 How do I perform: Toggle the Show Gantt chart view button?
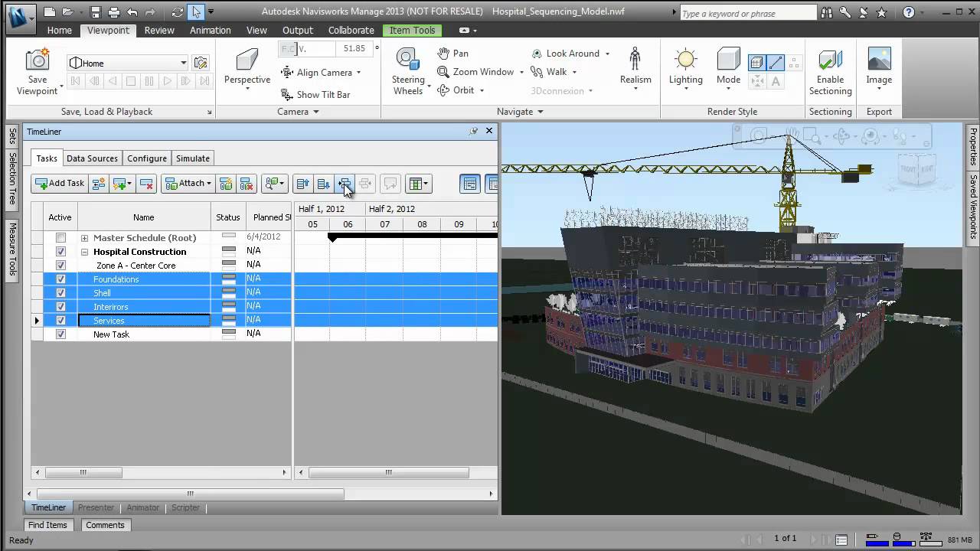coord(470,184)
